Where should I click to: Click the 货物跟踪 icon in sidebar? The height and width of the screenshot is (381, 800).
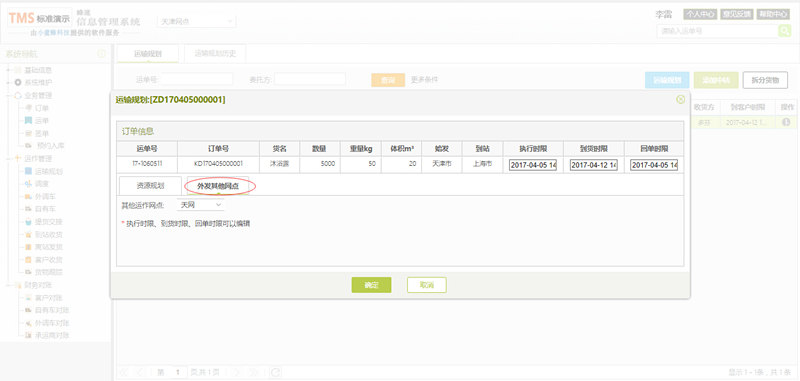29,272
